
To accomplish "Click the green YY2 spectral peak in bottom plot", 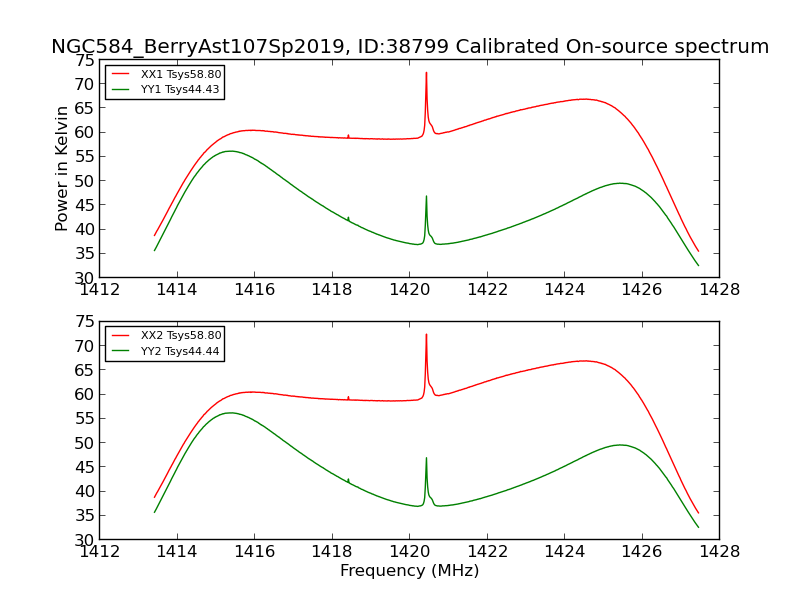I will (x=427, y=459).
